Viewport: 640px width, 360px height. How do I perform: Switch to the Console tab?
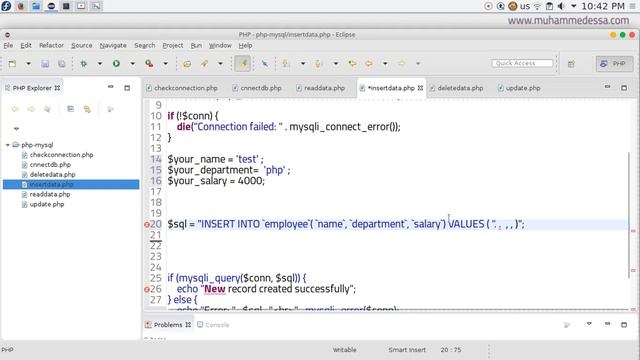[x=213, y=325]
